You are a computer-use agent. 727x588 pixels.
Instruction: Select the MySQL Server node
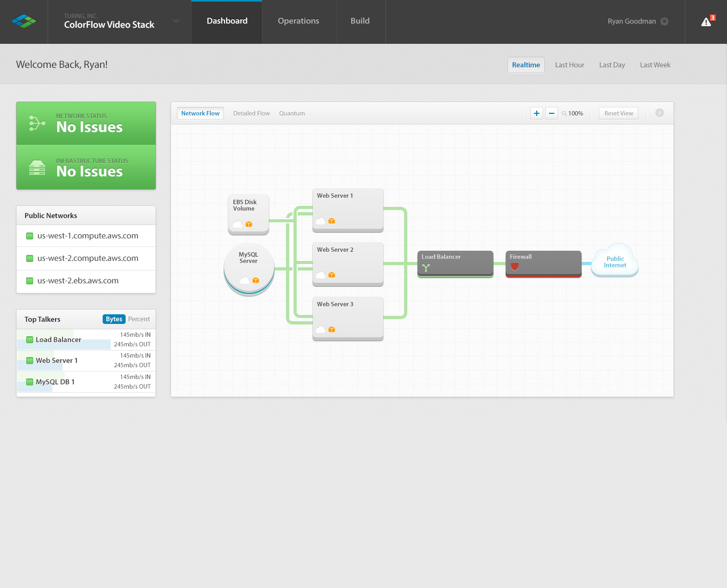click(x=249, y=267)
